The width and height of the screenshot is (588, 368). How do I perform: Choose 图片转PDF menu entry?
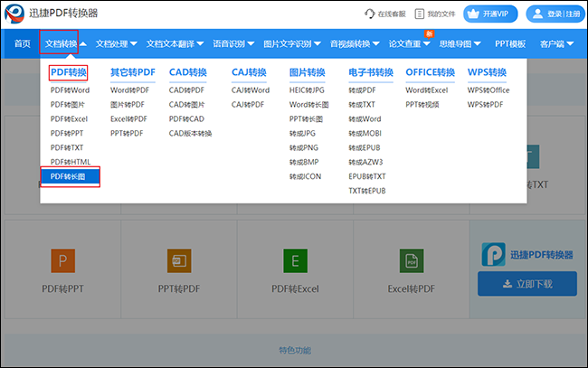[128, 105]
